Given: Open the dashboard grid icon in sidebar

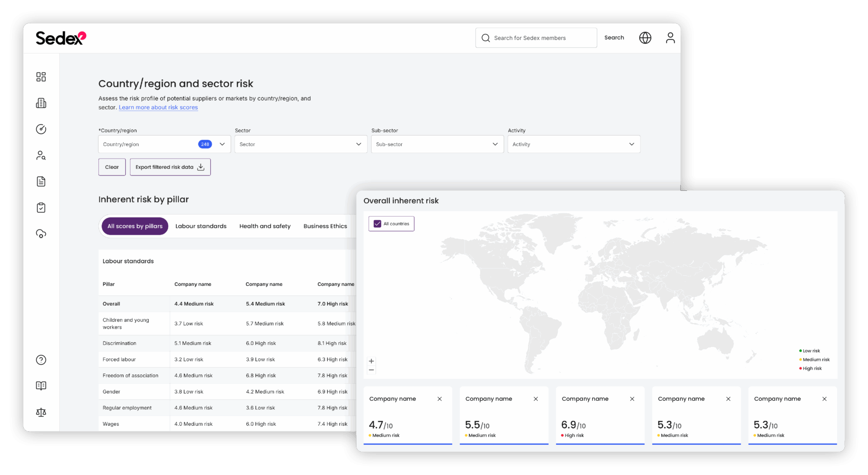Looking at the screenshot, I should [x=41, y=77].
